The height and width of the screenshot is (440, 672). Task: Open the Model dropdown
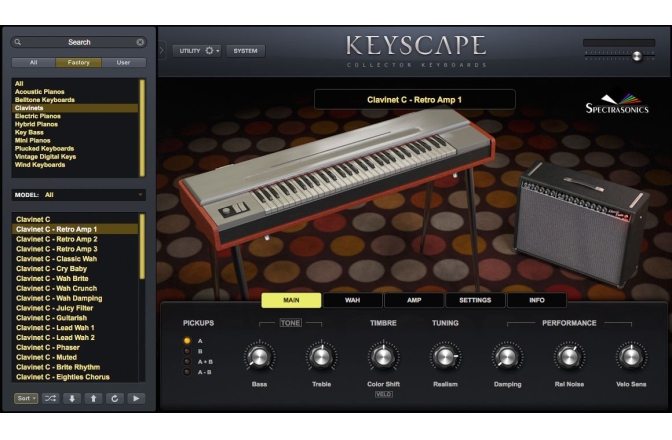79,195
